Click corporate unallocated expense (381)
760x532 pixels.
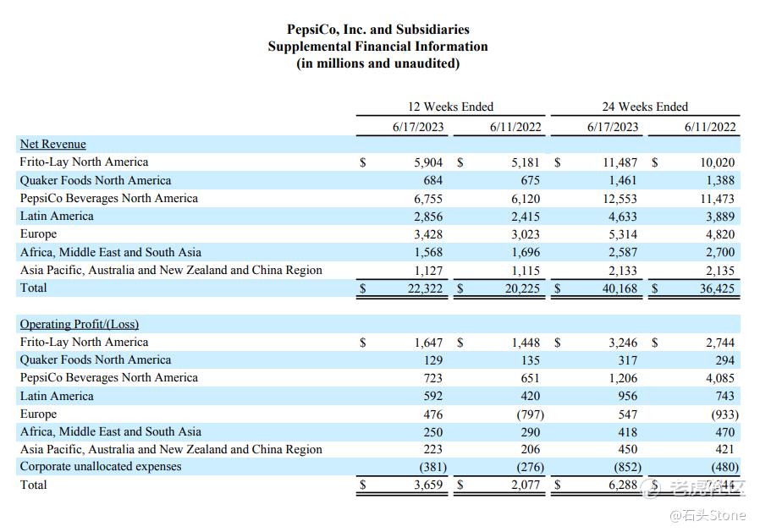(433, 468)
